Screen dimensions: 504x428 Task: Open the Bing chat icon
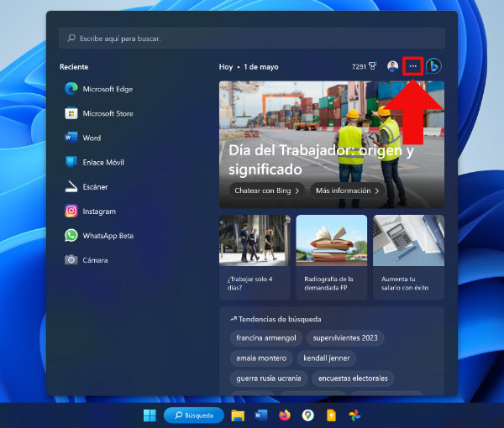[x=433, y=66]
